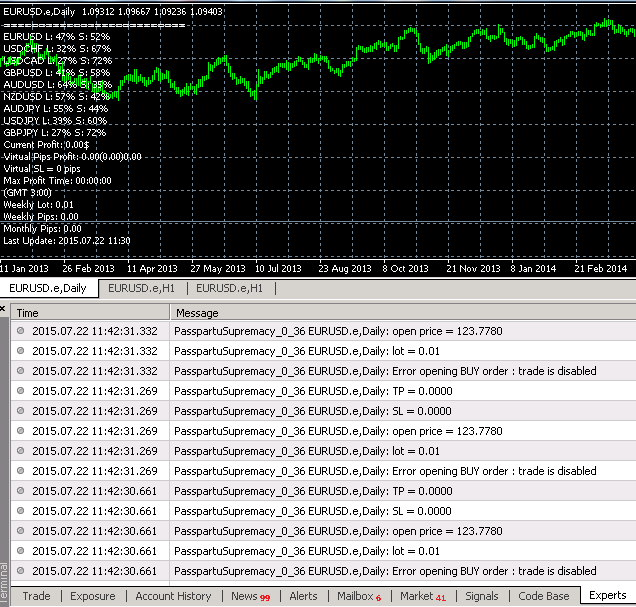Close the terminal panel with the x icon
This screenshot has height=607, width=636.
(x=2, y=309)
